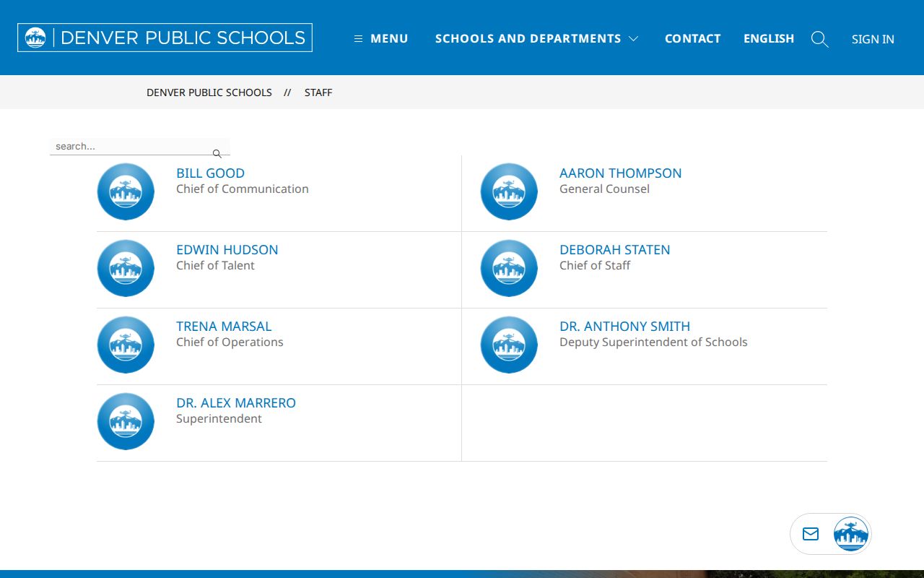
Task: Open Trena Marsal's profile link
Action: click(224, 327)
